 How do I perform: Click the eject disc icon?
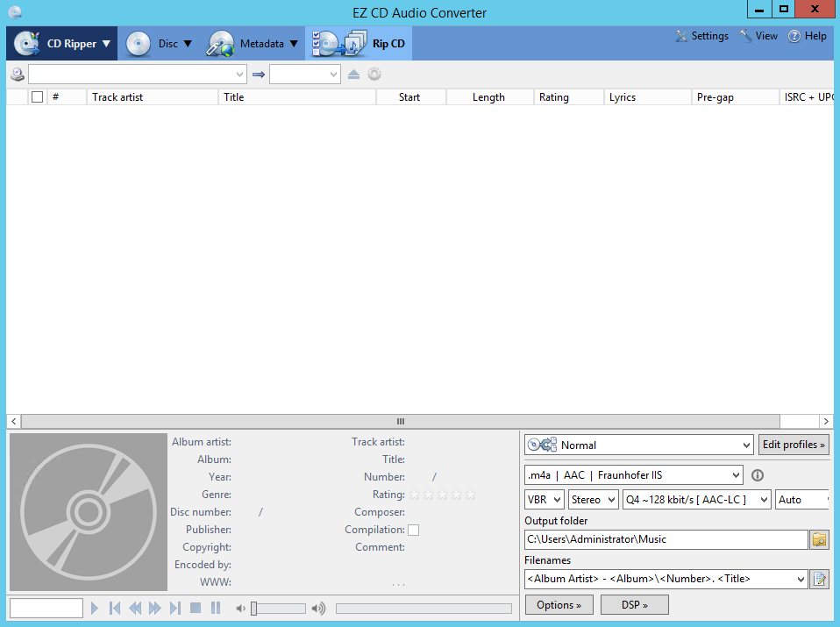353,74
